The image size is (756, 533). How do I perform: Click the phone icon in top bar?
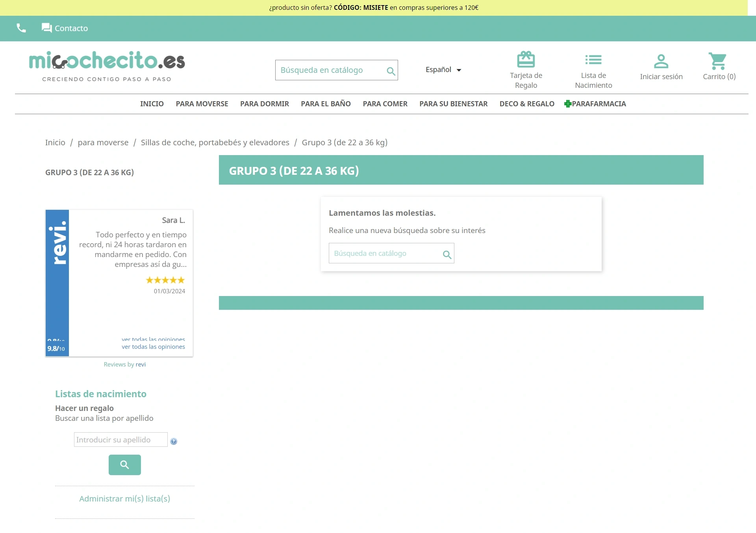(x=21, y=28)
